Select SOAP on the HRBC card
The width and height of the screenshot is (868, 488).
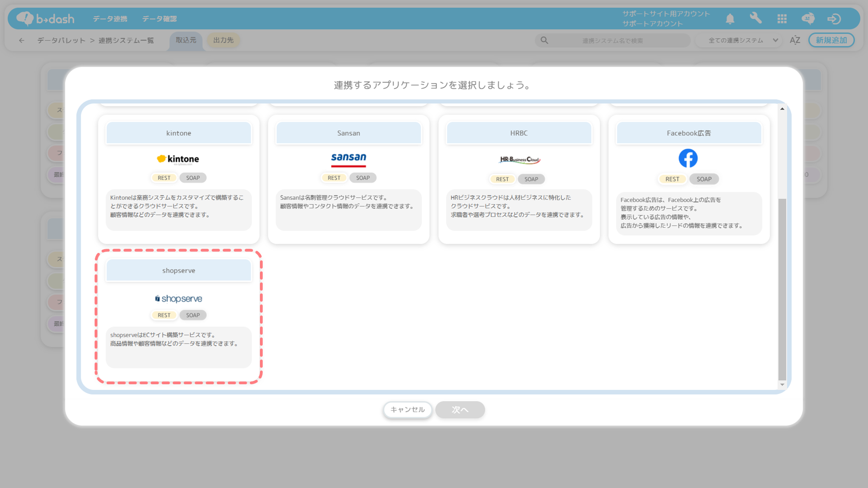[531, 179]
